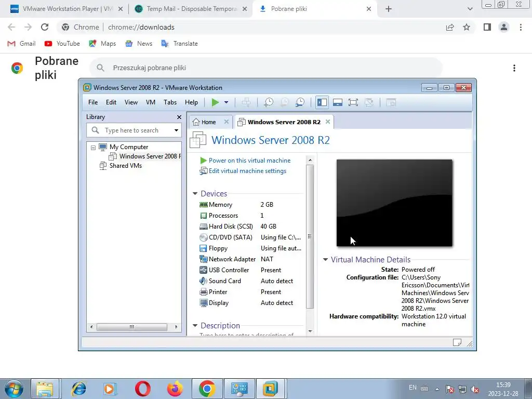Open the library search dropdown arrow
The height and width of the screenshot is (399, 532).
click(x=177, y=130)
